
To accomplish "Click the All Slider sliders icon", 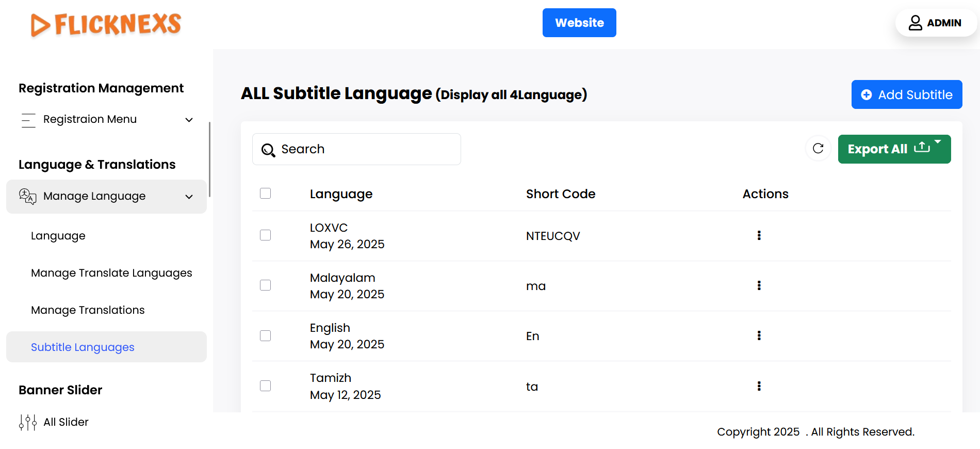I will click(x=28, y=422).
